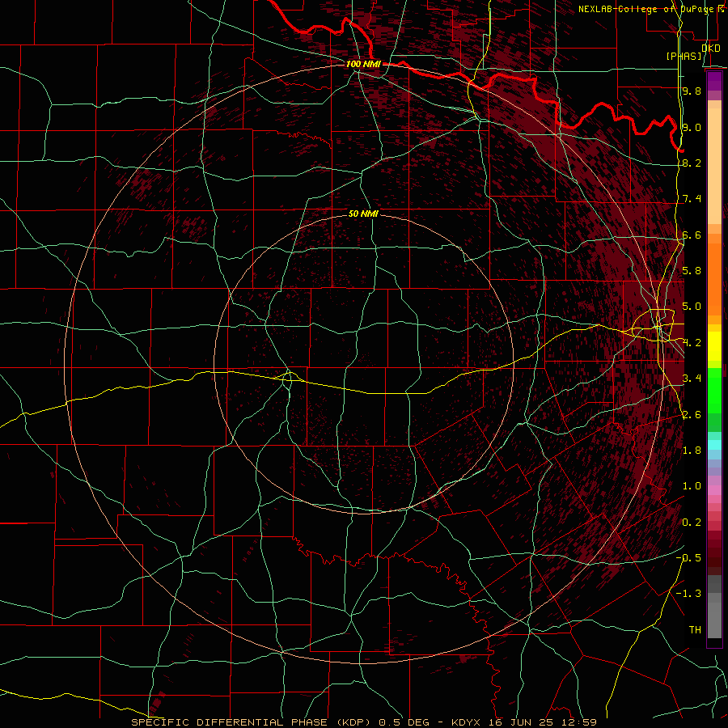Click the dark purple top color bar segment
The height and width of the screenshot is (728, 728).
(714, 81)
